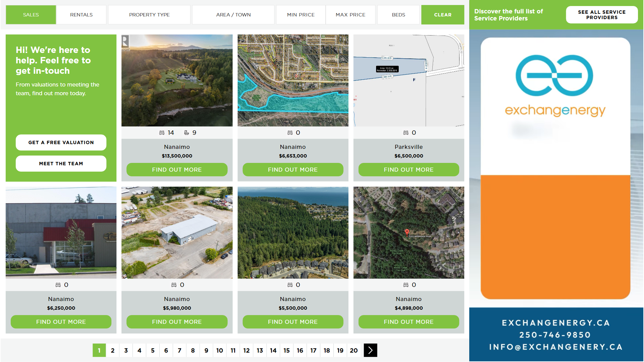The image size is (644, 362).
Task: Clear all search filters
Action: (x=442, y=15)
